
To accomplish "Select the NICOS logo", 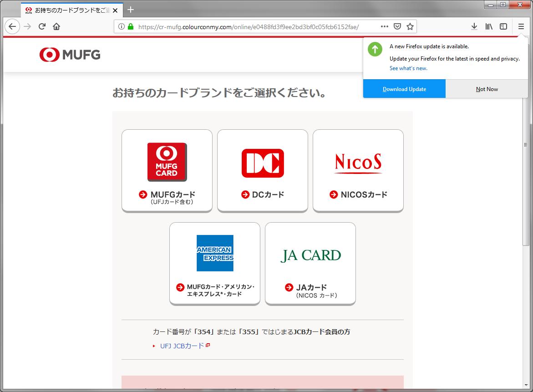I will tap(358, 163).
